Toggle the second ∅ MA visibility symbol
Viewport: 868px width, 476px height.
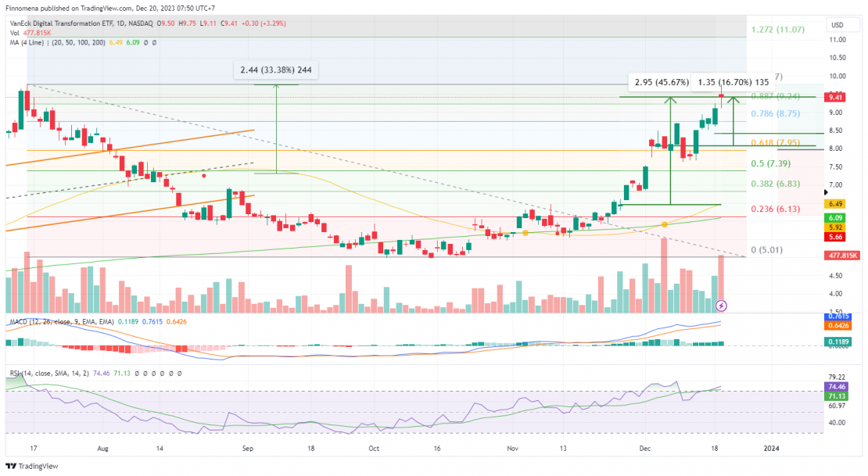pyautogui.click(x=154, y=43)
